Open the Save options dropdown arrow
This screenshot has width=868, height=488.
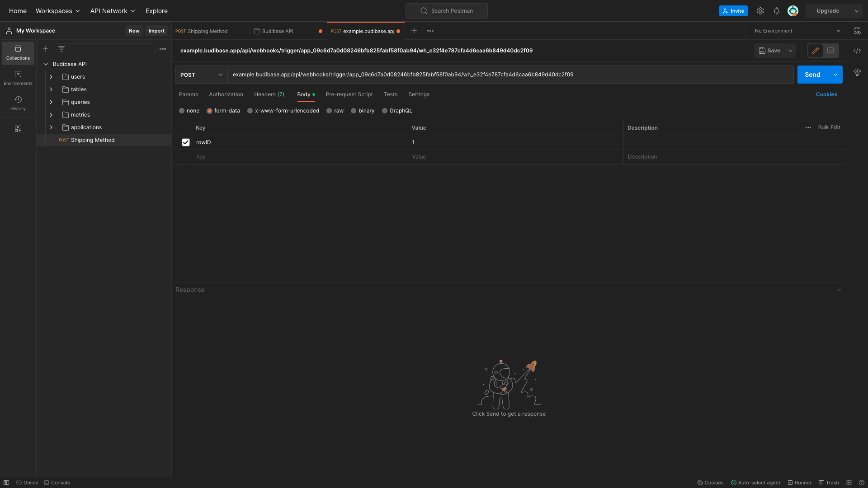click(x=791, y=51)
